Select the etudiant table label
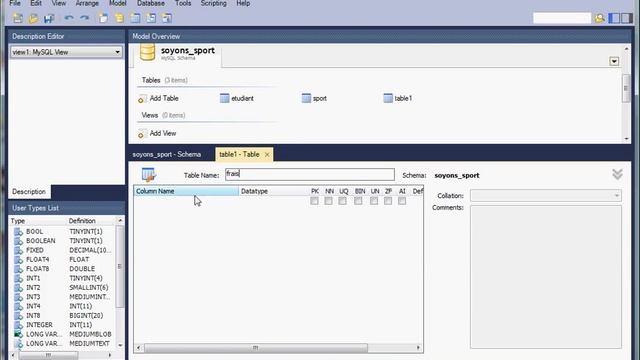640x360 pixels. pyautogui.click(x=242, y=98)
